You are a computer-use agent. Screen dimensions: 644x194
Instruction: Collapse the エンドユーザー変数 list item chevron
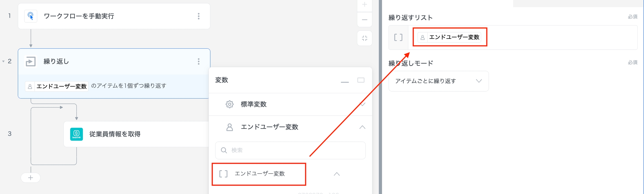(x=337, y=174)
